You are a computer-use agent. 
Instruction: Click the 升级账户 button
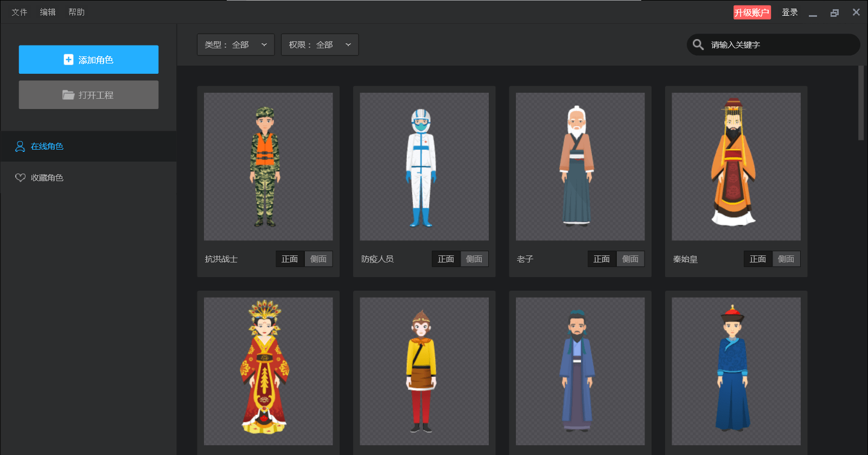(x=752, y=12)
